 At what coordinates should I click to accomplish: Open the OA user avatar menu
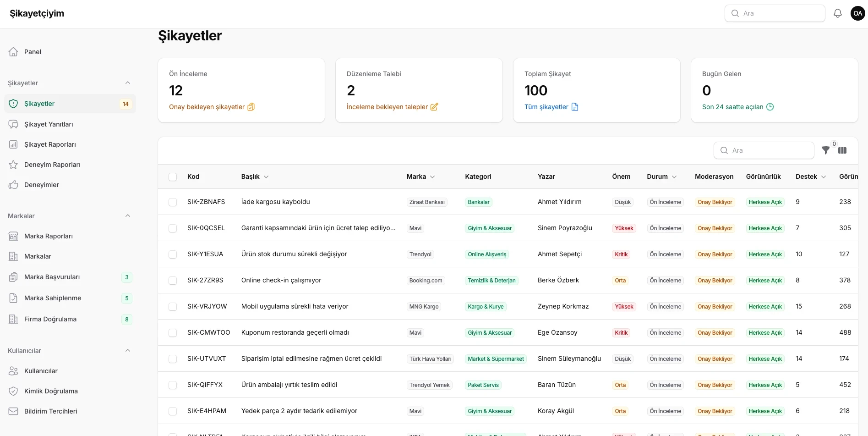click(x=857, y=13)
